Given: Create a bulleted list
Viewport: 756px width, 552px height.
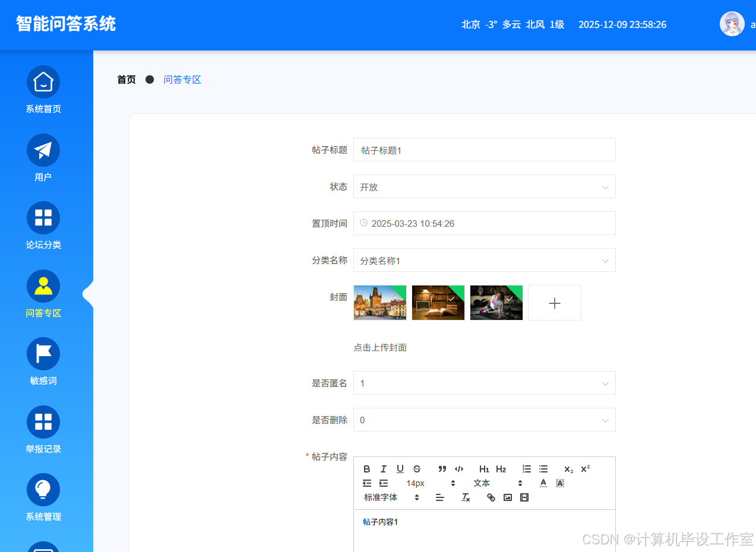Looking at the screenshot, I should tap(543, 469).
